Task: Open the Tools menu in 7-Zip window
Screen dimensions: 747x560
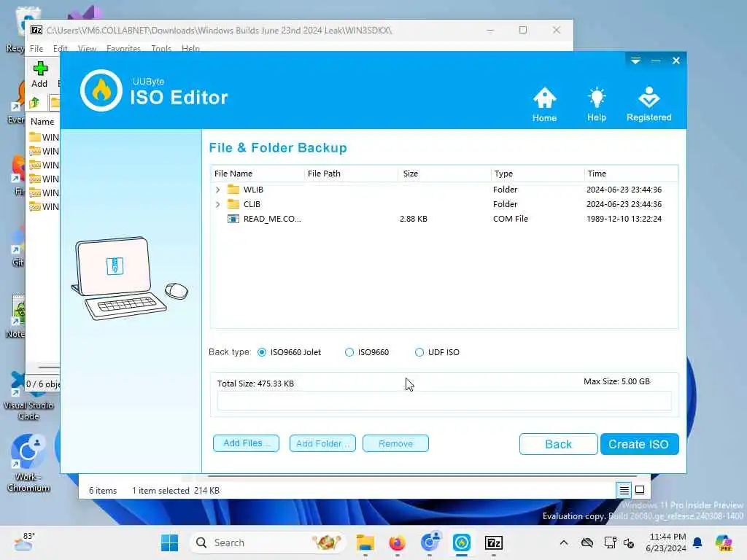Action: point(161,49)
